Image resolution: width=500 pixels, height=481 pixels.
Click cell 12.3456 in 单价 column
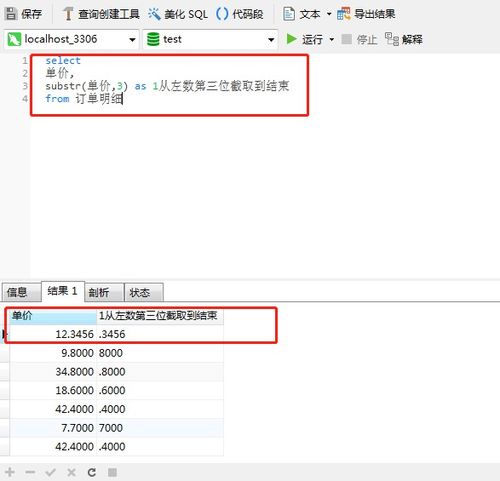click(53, 334)
